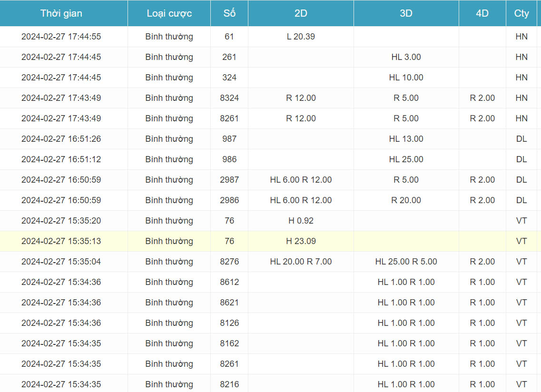The image size is (541, 392).
Task: Click the Thời gian column header
Action: [64, 13]
